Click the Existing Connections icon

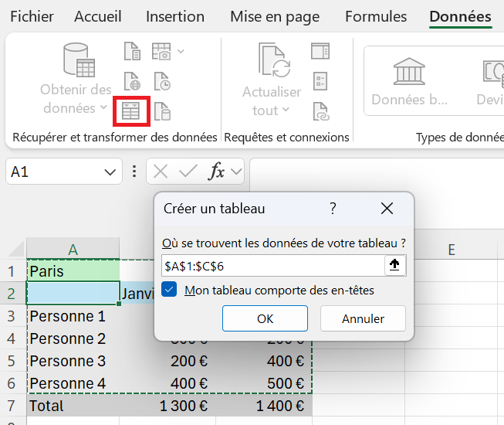(161, 112)
